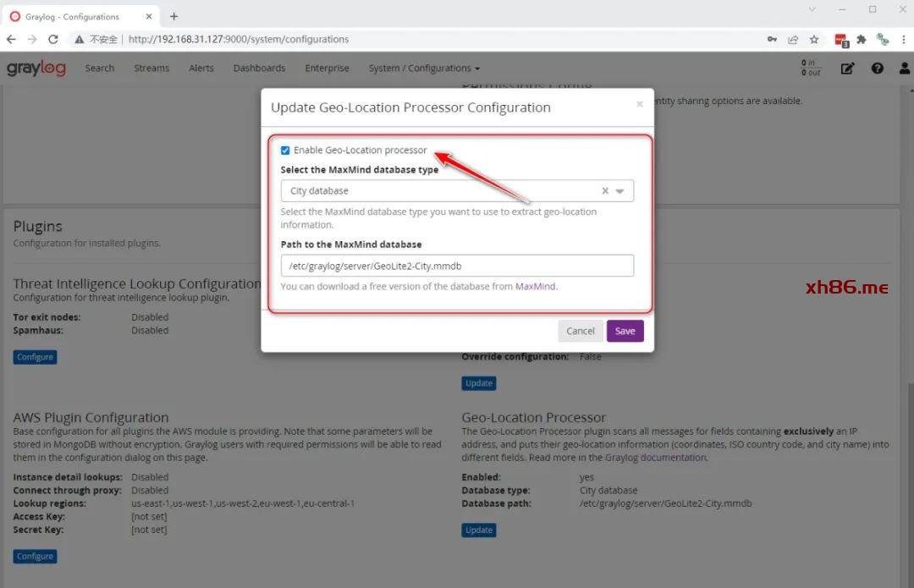Cancel the configuration dialog
Screen dimensions: 914x588
(x=580, y=331)
